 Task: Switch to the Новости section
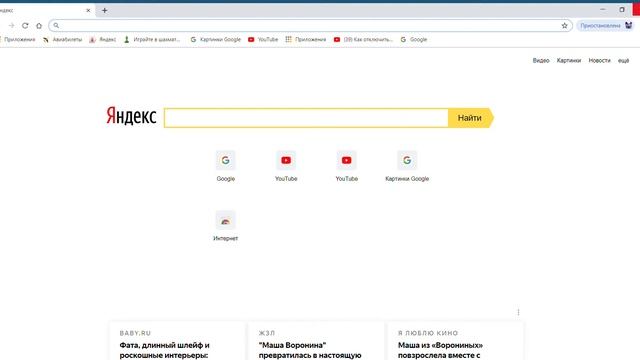(599, 60)
